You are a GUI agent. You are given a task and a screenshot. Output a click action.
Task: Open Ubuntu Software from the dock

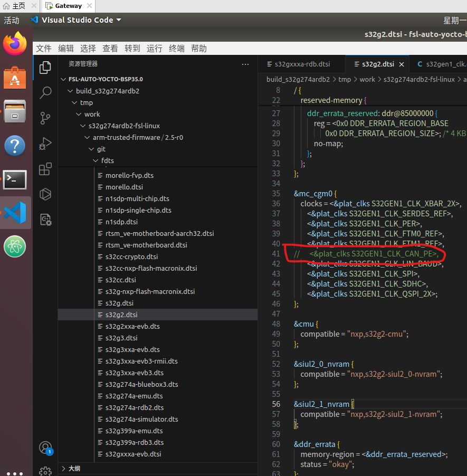15,78
